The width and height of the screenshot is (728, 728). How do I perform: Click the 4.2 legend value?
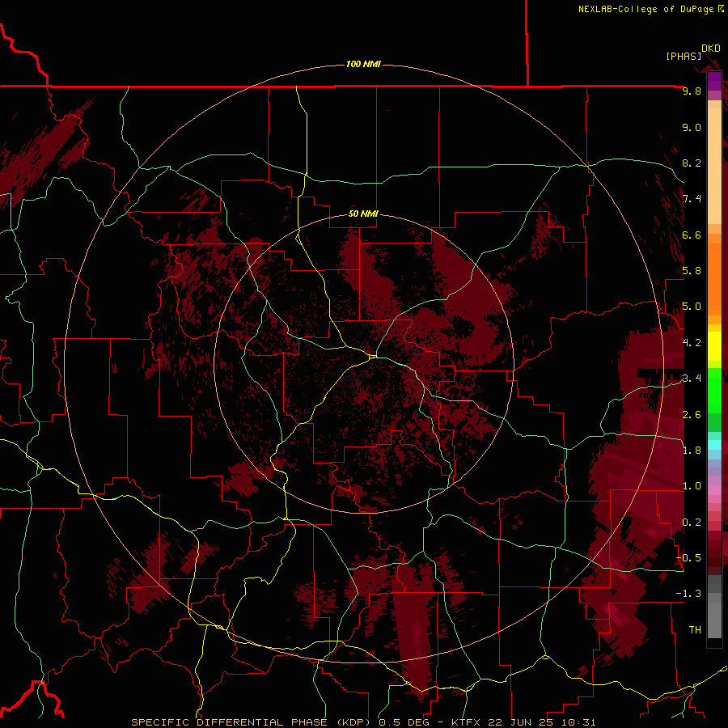pos(692,343)
